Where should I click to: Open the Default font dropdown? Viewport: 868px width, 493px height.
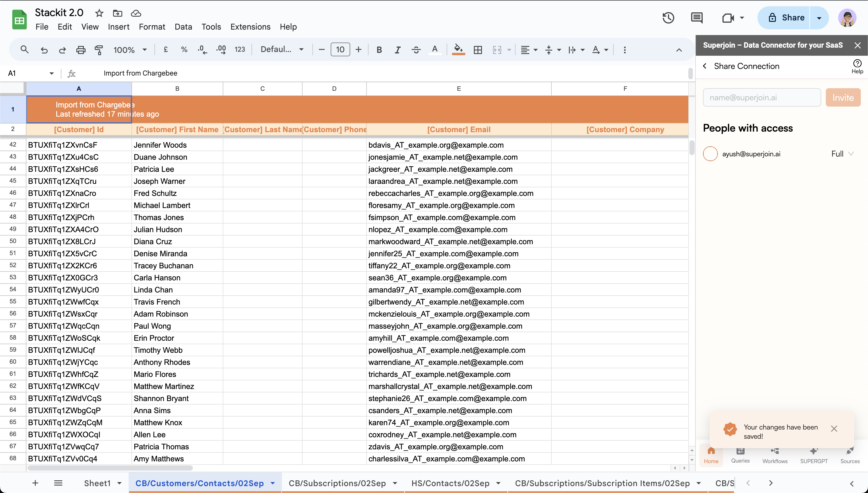[x=282, y=49]
